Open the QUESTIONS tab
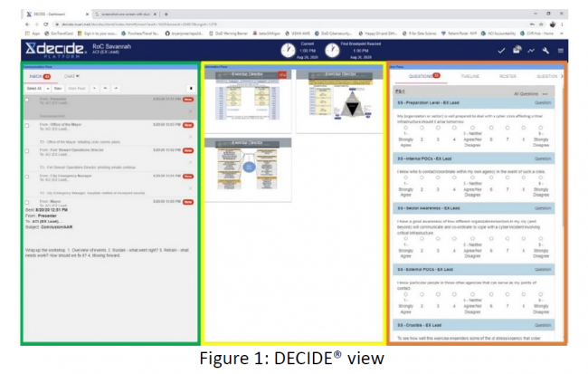This screenshot has height=374, width=588. [x=423, y=76]
